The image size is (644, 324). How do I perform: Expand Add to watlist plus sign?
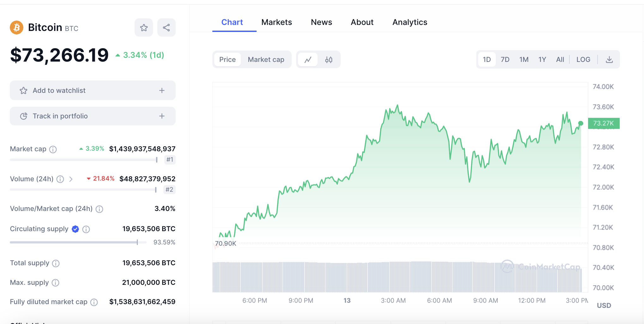click(x=162, y=91)
